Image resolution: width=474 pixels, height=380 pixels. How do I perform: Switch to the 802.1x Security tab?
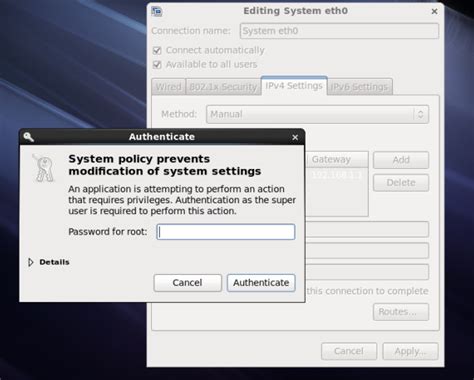[223, 87]
